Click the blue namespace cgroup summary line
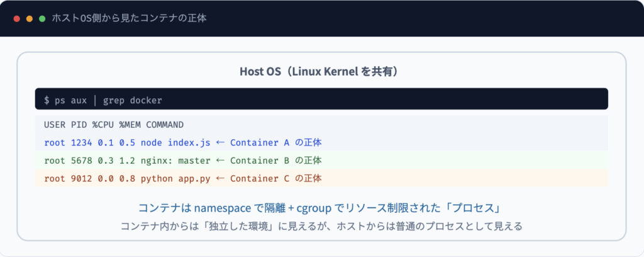 [x=321, y=208]
